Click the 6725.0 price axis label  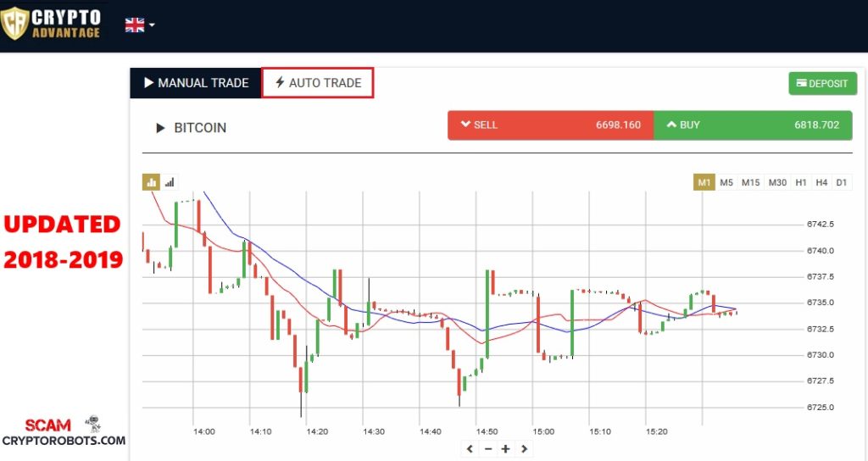pos(820,408)
